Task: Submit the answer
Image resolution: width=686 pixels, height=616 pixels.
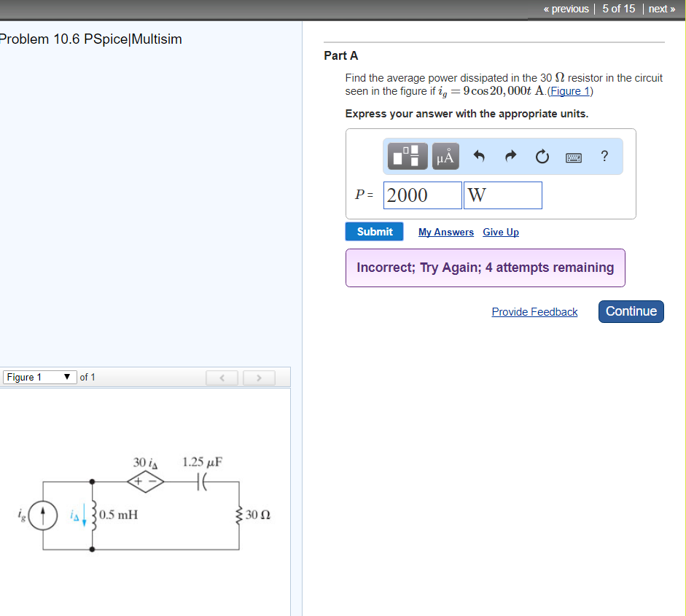Action: pyautogui.click(x=374, y=231)
